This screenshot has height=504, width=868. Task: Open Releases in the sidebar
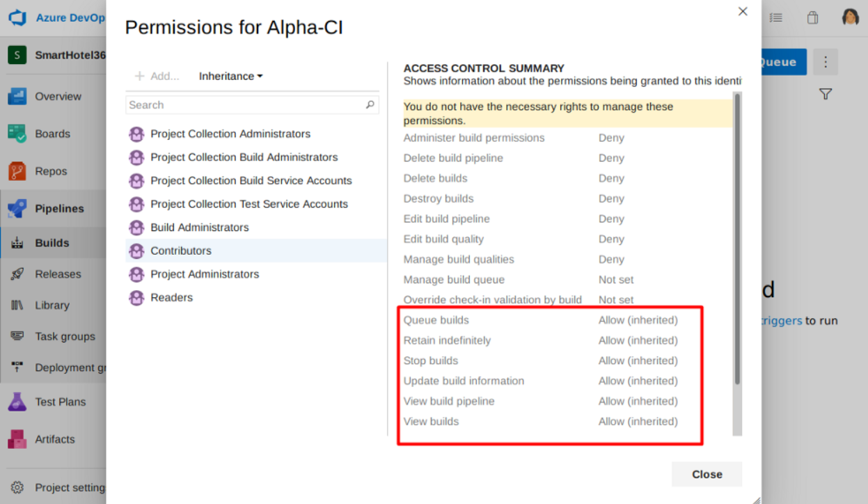58,274
